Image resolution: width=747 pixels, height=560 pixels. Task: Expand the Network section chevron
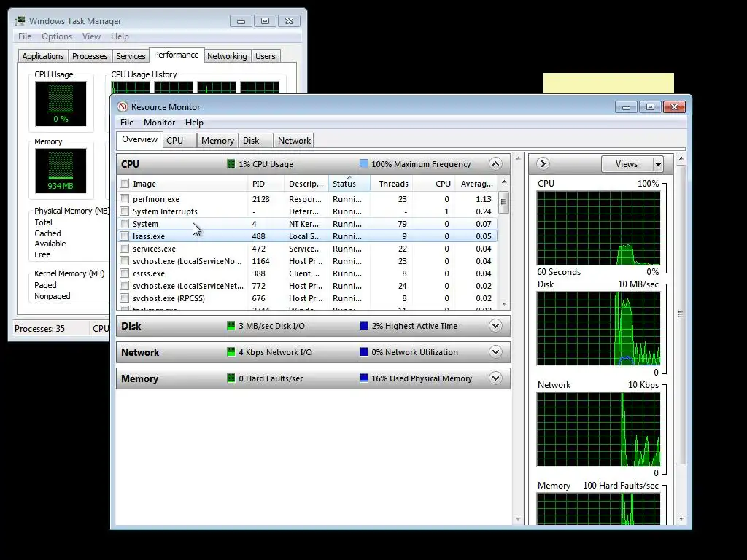(495, 352)
